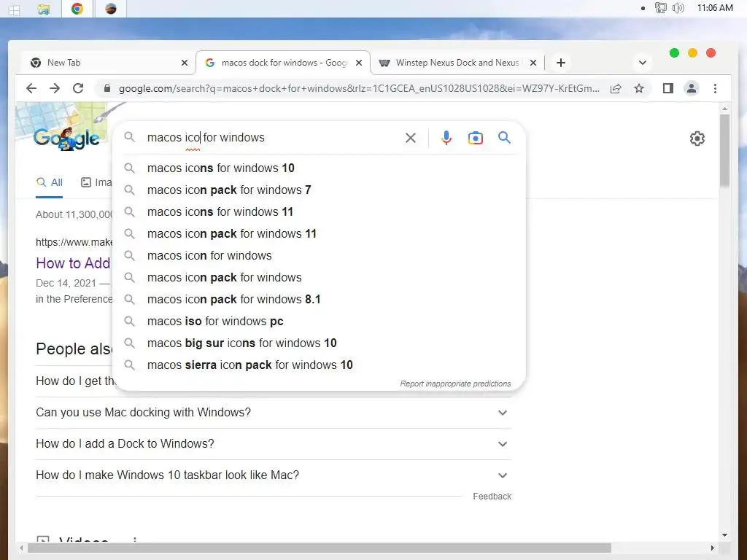
Task: Close the Winstep Nexus Dock tab
Action: coord(533,63)
